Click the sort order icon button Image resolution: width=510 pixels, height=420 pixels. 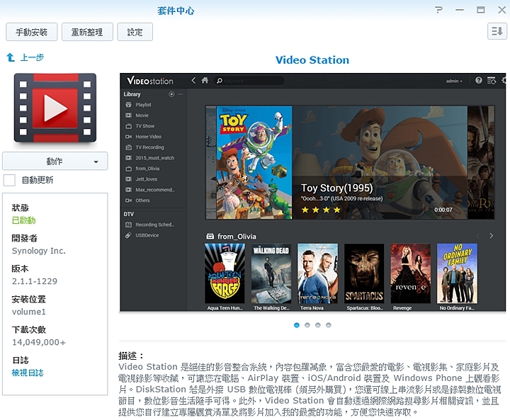(x=497, y=32)
